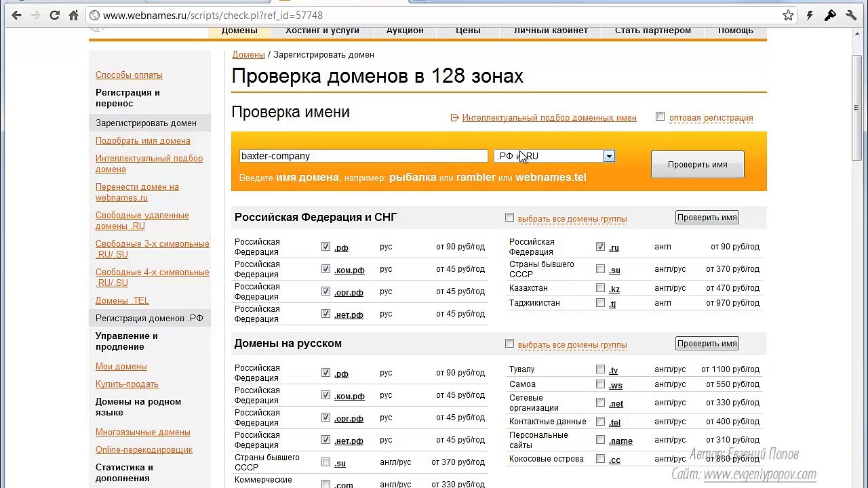This screenshot has width=868, height=488.
Task: Check the .tv Тувалу checkbox
Action: coord(600,369)
